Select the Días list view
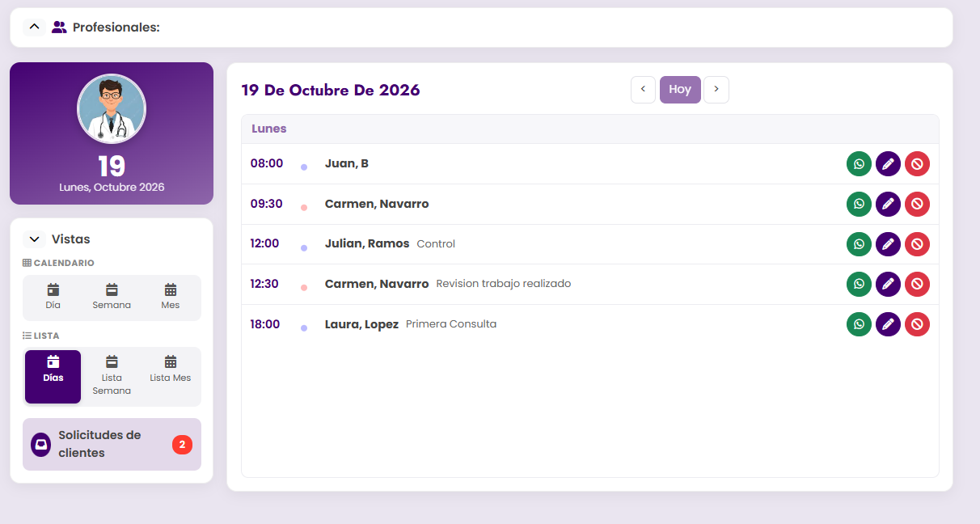 point(53,377)
